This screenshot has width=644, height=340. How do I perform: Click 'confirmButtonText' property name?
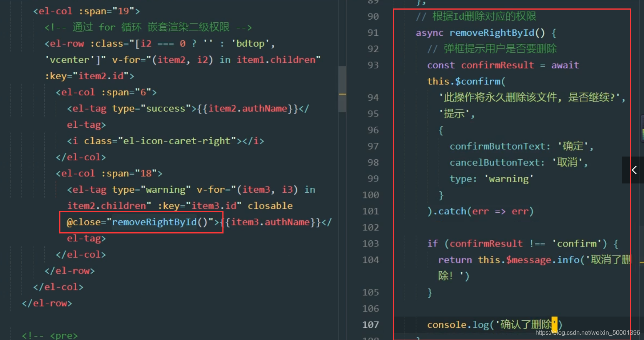click(x=497, y=146)
